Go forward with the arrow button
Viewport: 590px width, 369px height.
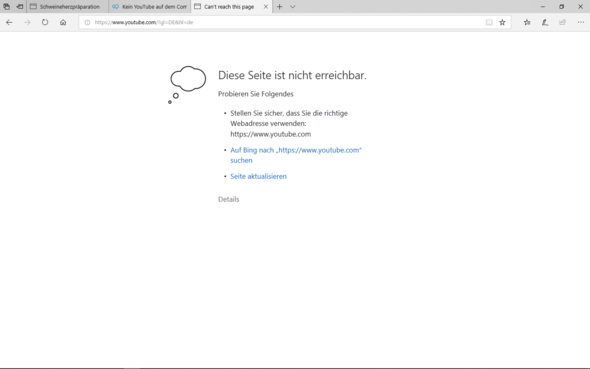point(27,22)
